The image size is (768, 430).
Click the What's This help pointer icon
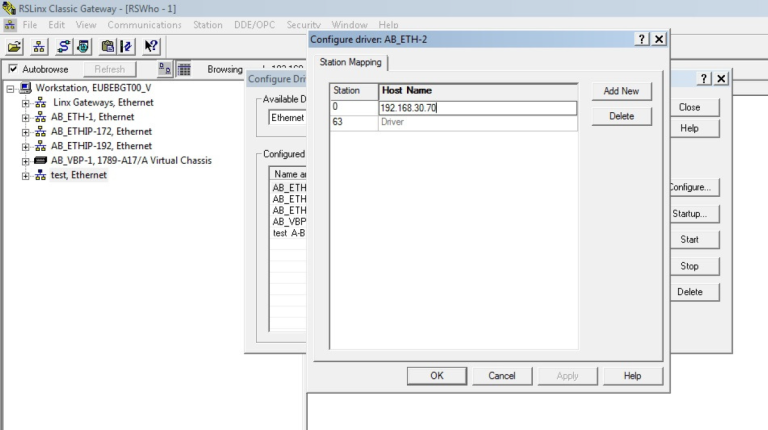point(151,47)
